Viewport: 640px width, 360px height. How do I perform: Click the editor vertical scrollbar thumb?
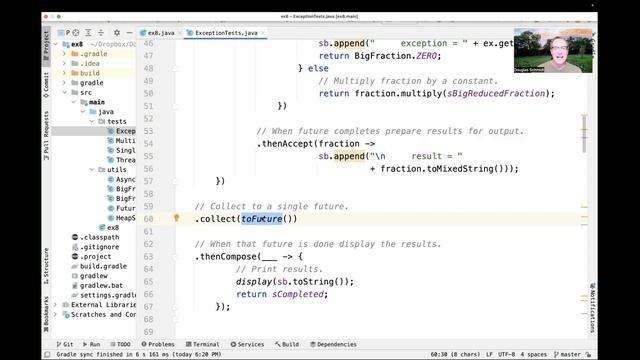point(584,134)
